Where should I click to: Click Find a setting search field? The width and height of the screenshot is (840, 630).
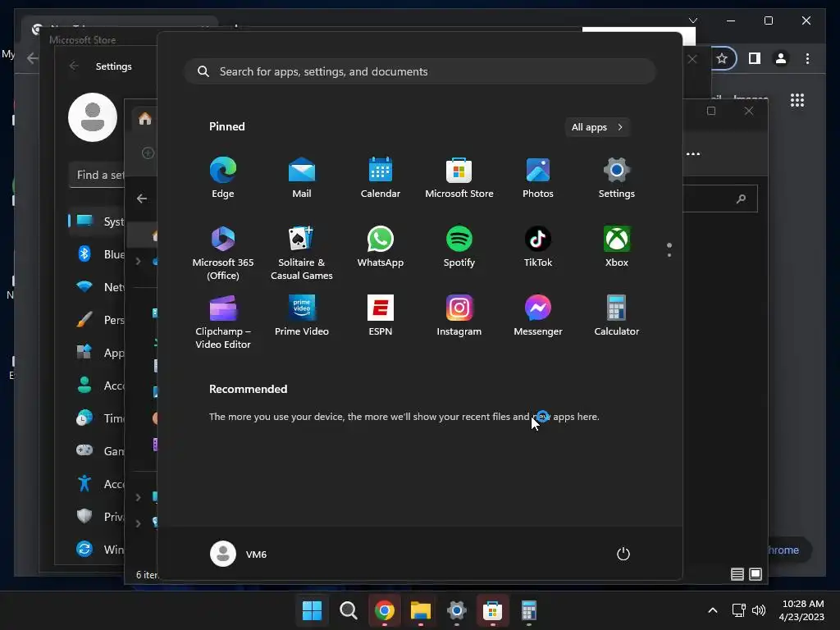click(97, 175)
